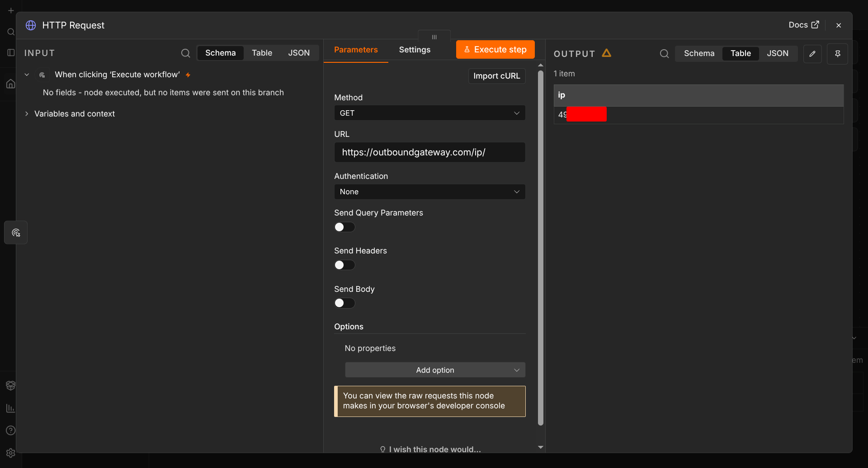Select input Schema view
Screen dimensions: 868x468
220,53
